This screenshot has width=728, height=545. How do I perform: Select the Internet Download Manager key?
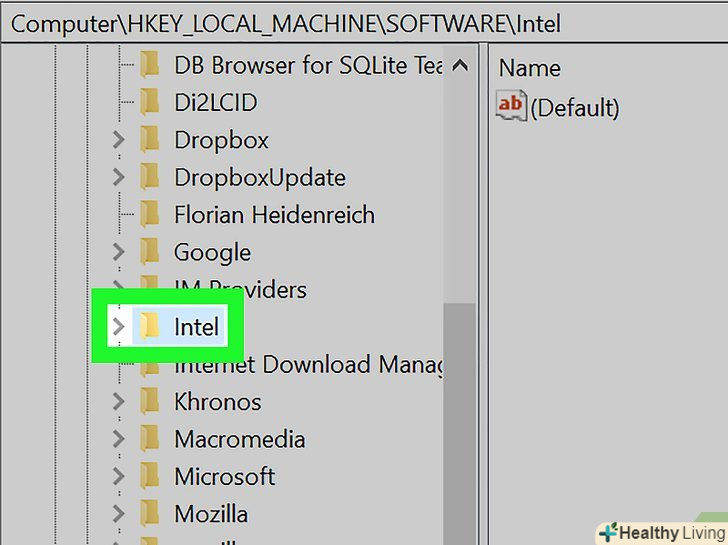[308, 364]
